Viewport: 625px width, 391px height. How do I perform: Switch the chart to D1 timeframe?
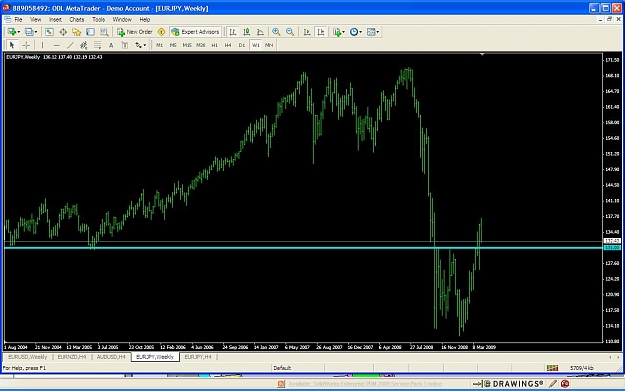coord(242,45)
